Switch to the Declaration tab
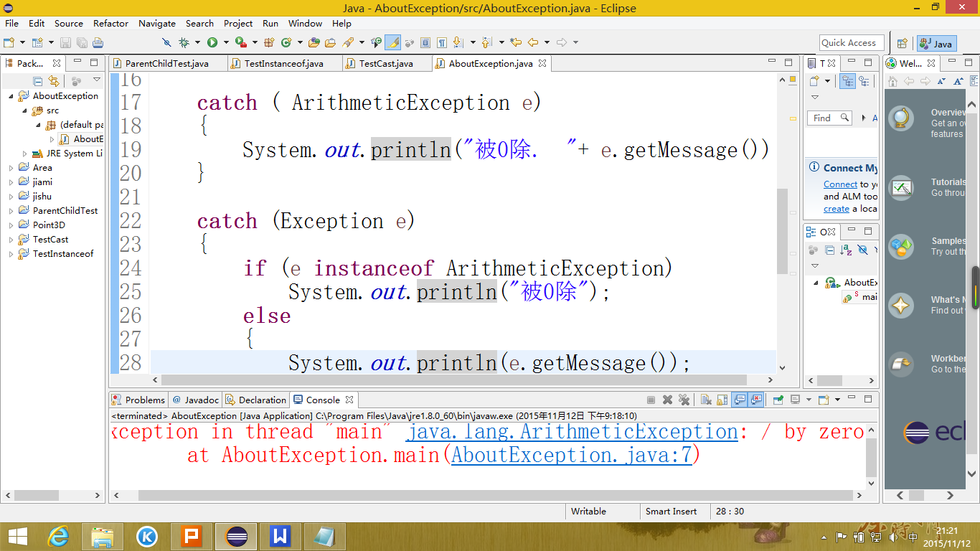The width and height of the screenshot is (980, 551). tap(256, 400)
